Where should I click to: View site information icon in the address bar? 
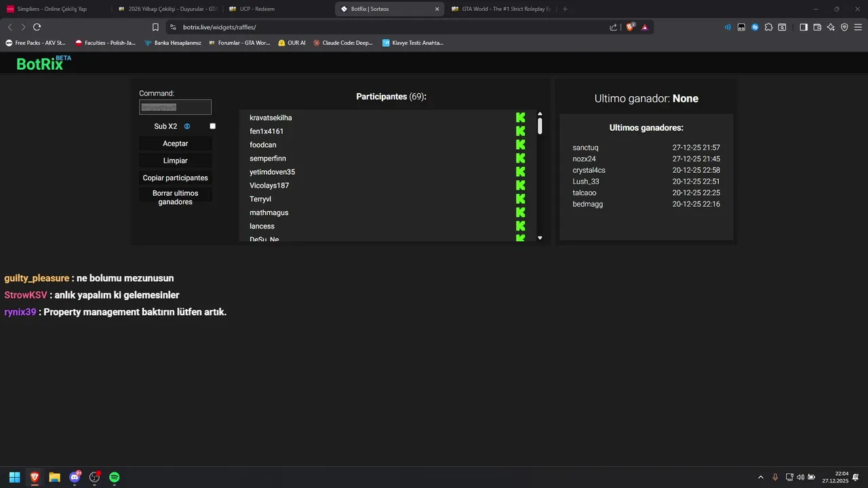point(173,27)
